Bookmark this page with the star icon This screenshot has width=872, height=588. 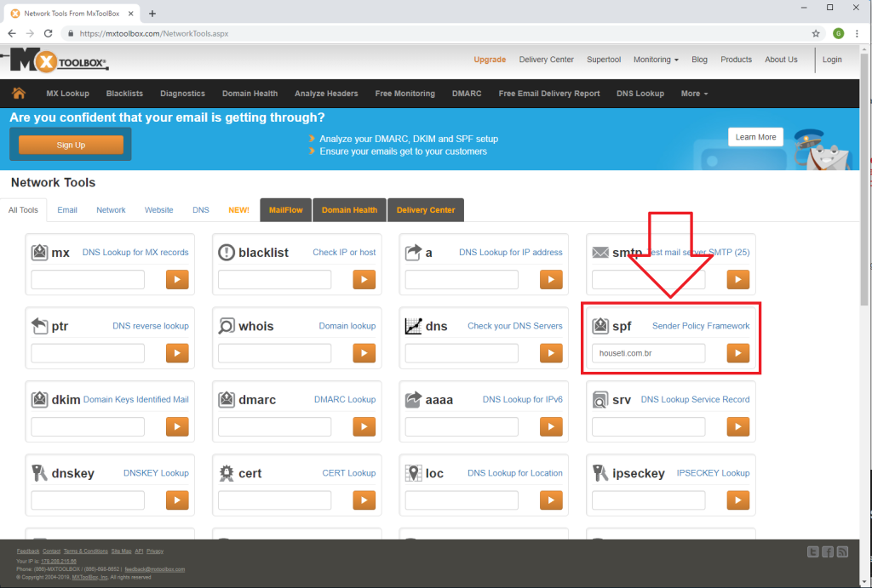click(816, 33)
